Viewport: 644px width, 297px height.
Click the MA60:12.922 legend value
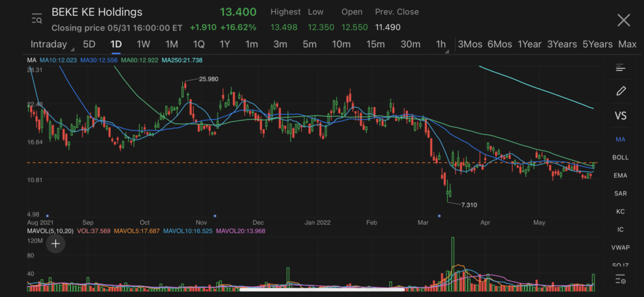140,60
